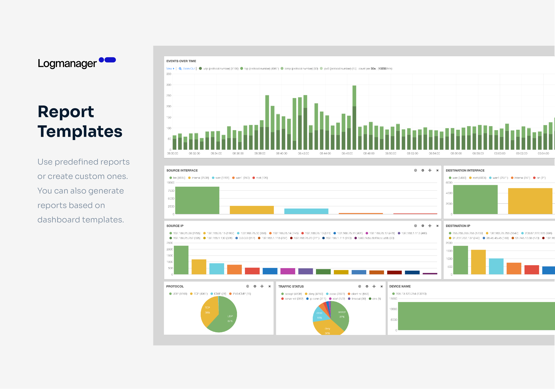555x392 pixels.
Task: Click the Device Name panel title
Action: (400, 286)
